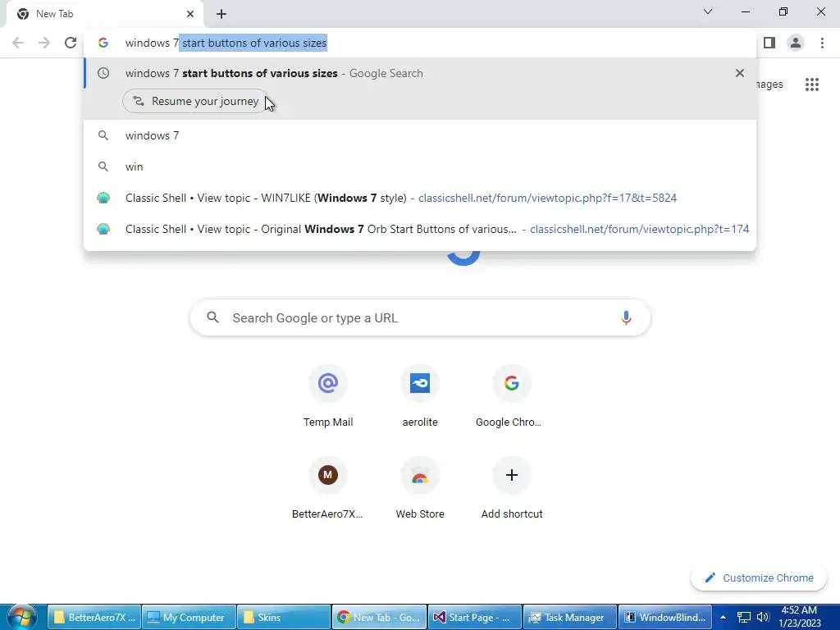Remove the windows 7 start buttons suggestion
The image size is (840, 630).
coord(740,73)
